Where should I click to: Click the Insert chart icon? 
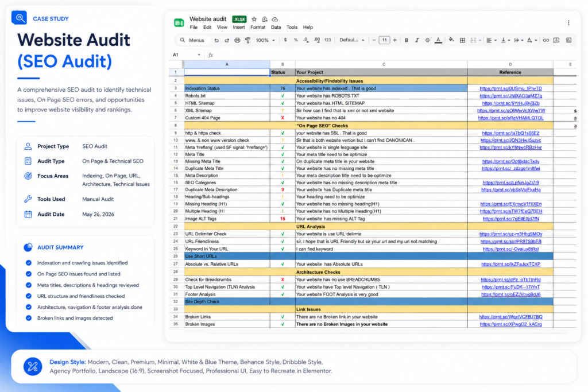pyautogui.click(x=569, y=40)
